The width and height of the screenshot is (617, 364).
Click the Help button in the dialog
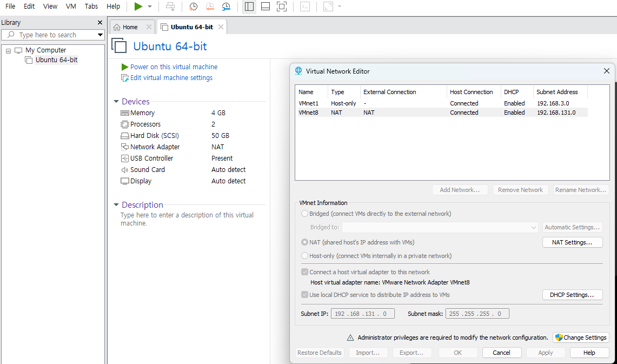(x=589, y=353)
